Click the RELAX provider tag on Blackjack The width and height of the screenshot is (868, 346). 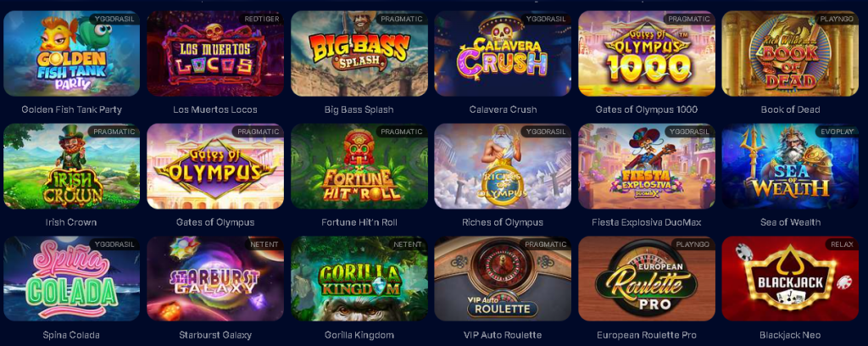pyautogui.click(x=842, y=244)
